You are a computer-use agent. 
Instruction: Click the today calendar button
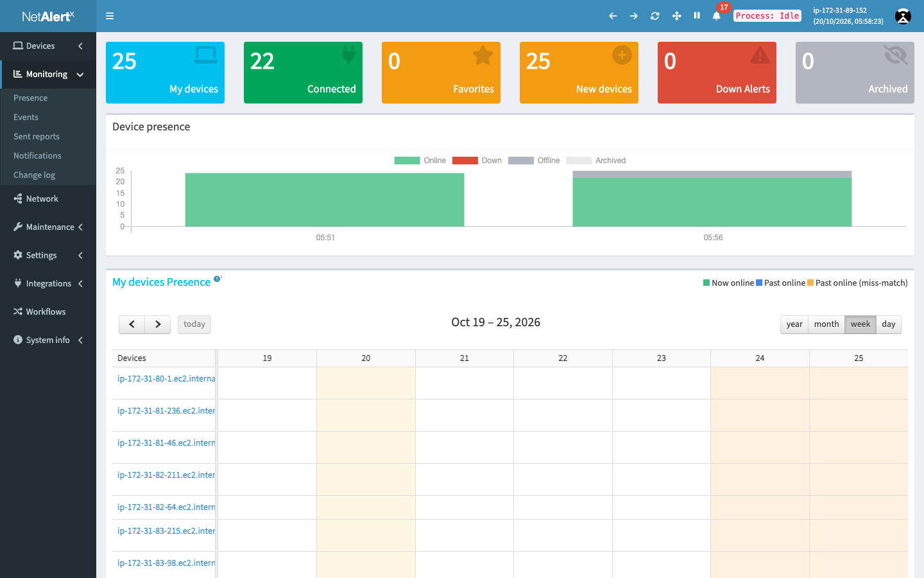point(194,324)
